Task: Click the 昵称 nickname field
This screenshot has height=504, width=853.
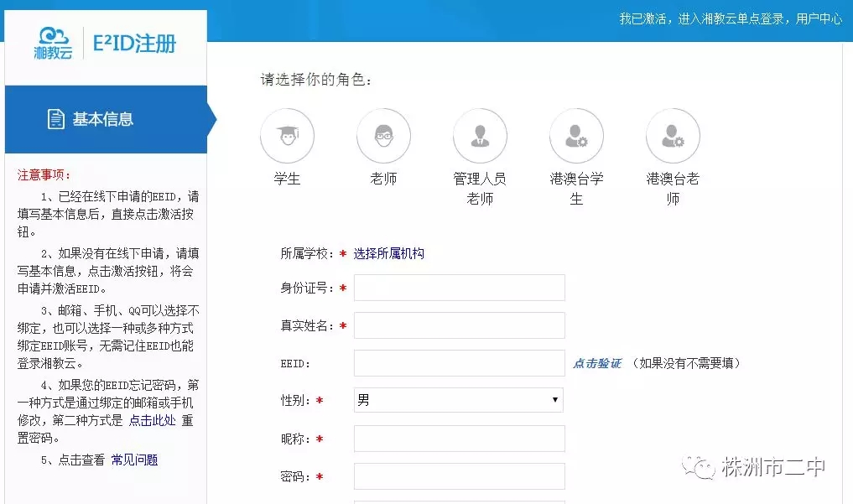Action: point(457,438)
